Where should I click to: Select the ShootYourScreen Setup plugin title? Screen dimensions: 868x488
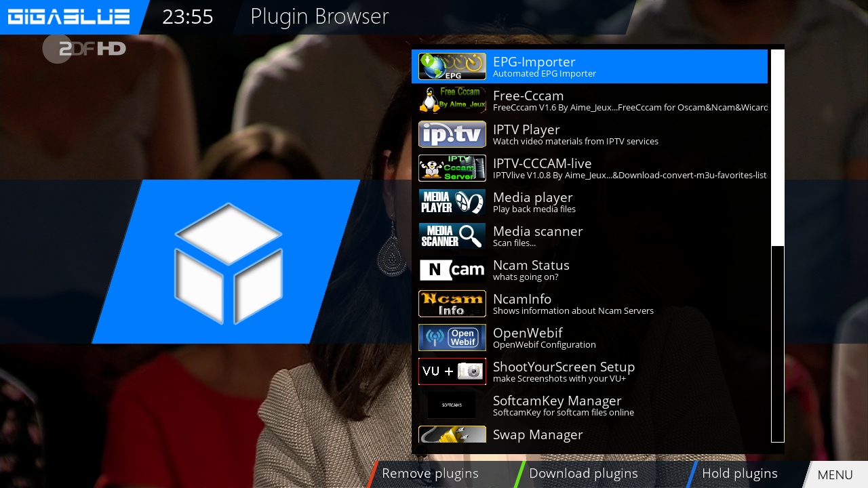click(564, 367)
